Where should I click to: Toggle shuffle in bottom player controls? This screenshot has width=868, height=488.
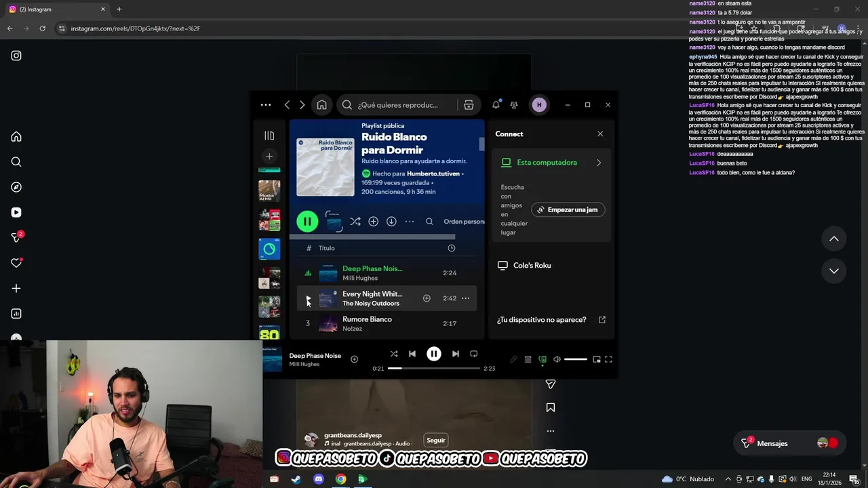click(394, 354)
